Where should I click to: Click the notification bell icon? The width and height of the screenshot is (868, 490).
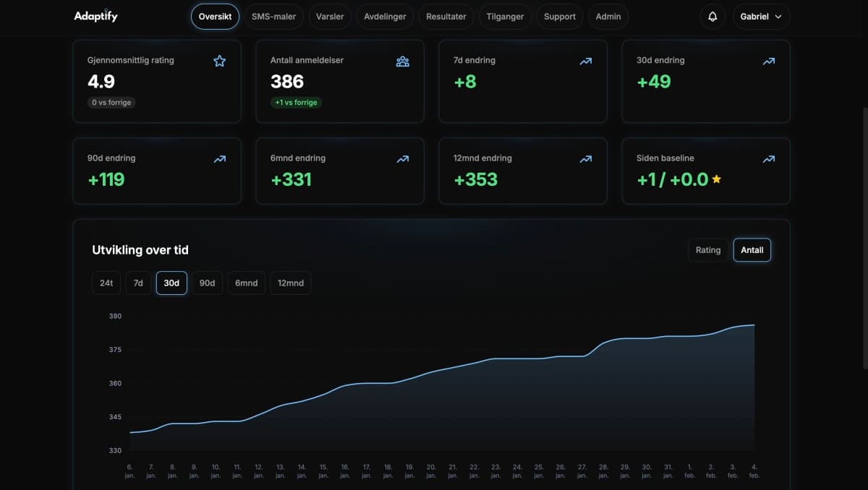tap(712, 17)
